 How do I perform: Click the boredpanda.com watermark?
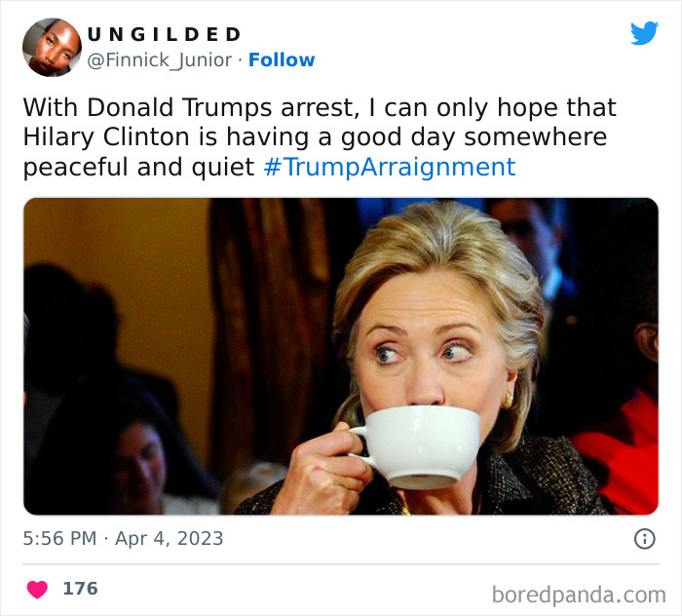point(579,595)
